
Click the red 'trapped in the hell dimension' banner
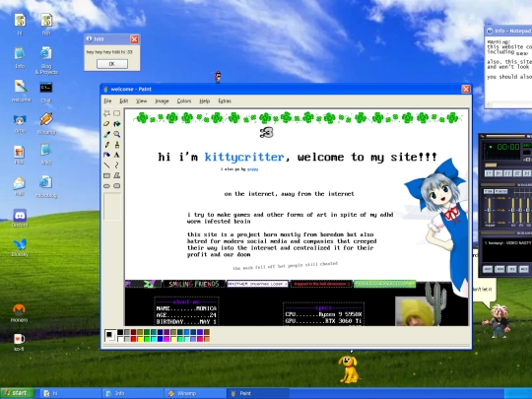(x=321, y=284)
